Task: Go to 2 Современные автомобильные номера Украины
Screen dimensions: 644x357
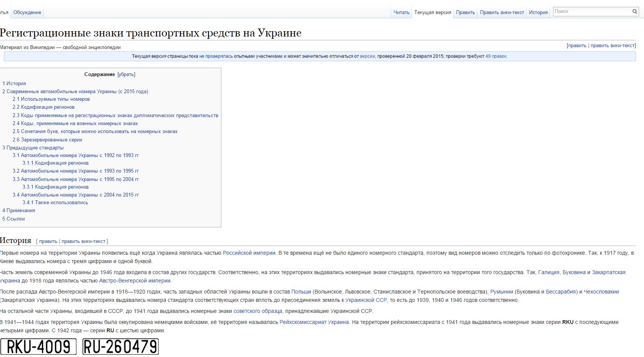Action: tap(75, 91)
